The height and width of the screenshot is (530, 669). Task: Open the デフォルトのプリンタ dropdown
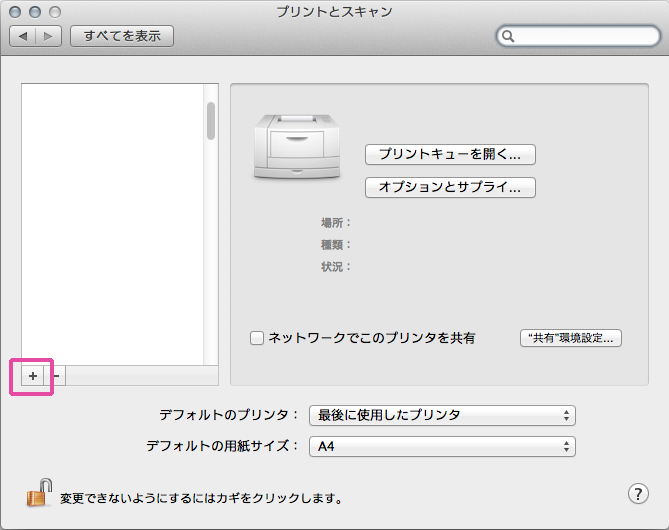(442, 415)
